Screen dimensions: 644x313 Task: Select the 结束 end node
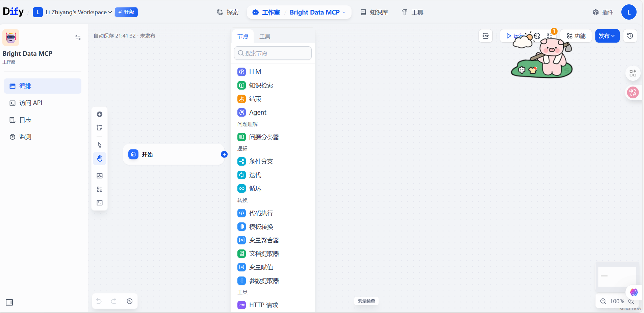273,99
